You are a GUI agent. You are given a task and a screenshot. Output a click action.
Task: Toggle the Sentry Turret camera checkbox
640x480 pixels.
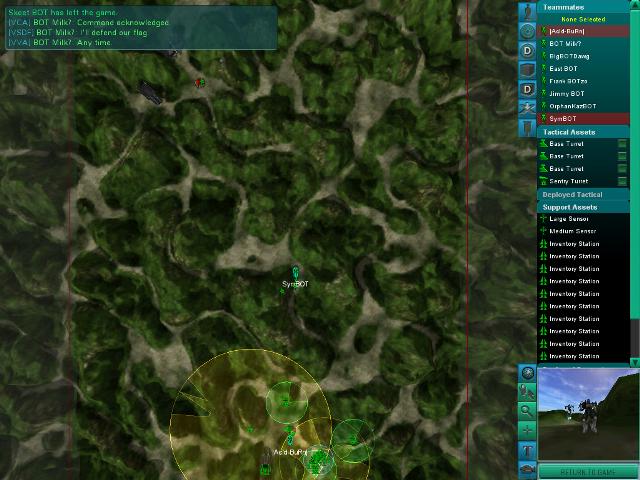pos(622,181)
